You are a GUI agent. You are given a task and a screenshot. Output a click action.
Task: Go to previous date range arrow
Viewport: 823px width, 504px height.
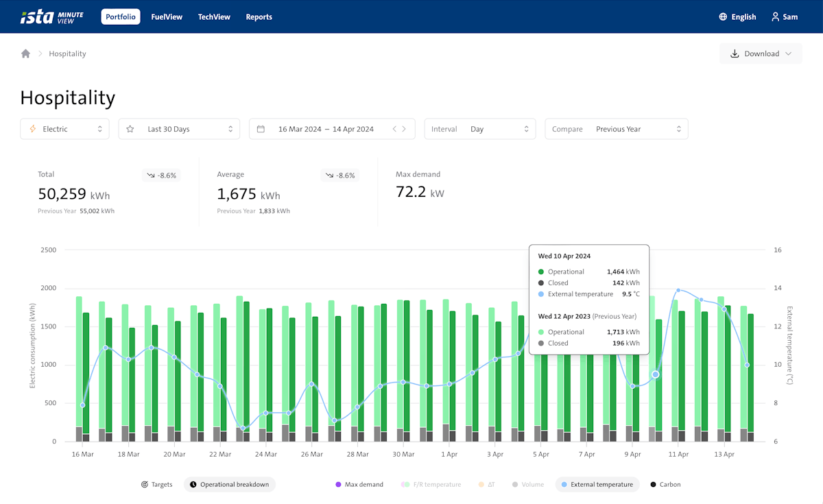394,129
